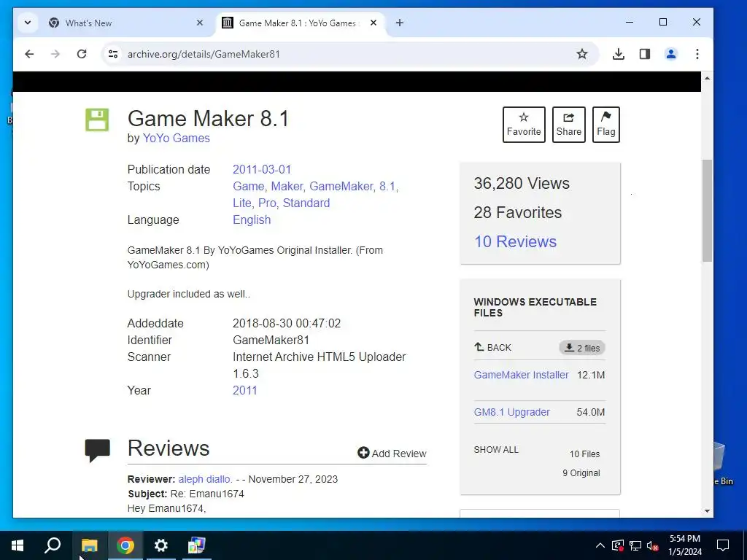Screen dimensions: 747x560
Task: Open the 2011-03-01 publication date link
Action: (x=262, y=169)
